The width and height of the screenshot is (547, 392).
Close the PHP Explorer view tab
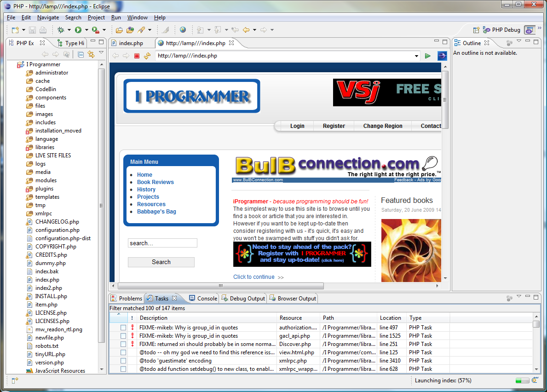42,43
